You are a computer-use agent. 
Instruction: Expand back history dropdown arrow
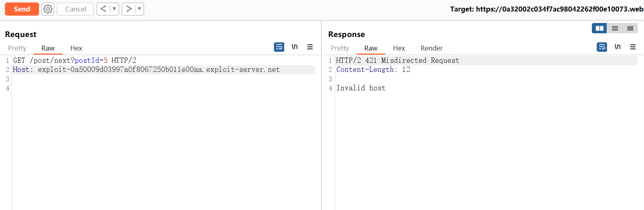pyautogui.click(x=115, y=9)
